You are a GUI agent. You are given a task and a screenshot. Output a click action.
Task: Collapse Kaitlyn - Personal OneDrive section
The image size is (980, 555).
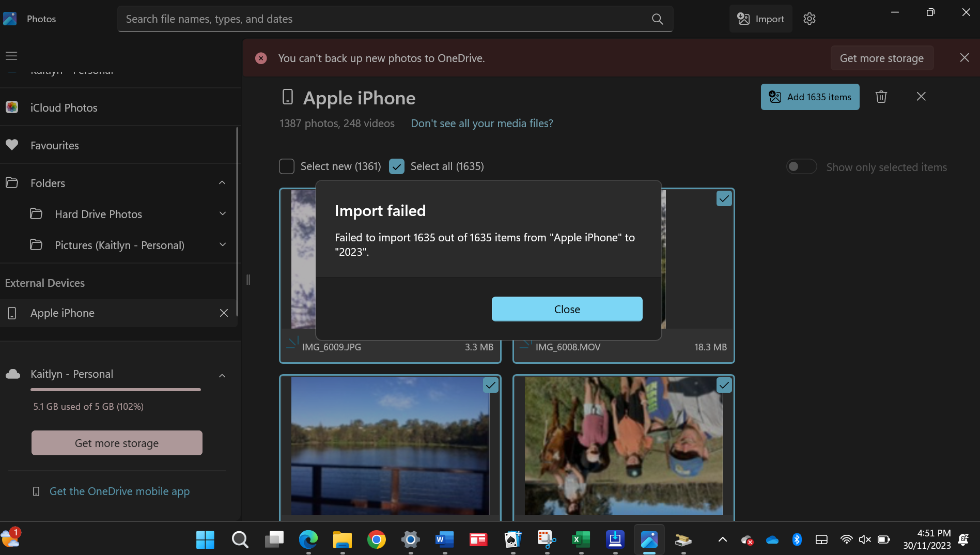[222, 376]
